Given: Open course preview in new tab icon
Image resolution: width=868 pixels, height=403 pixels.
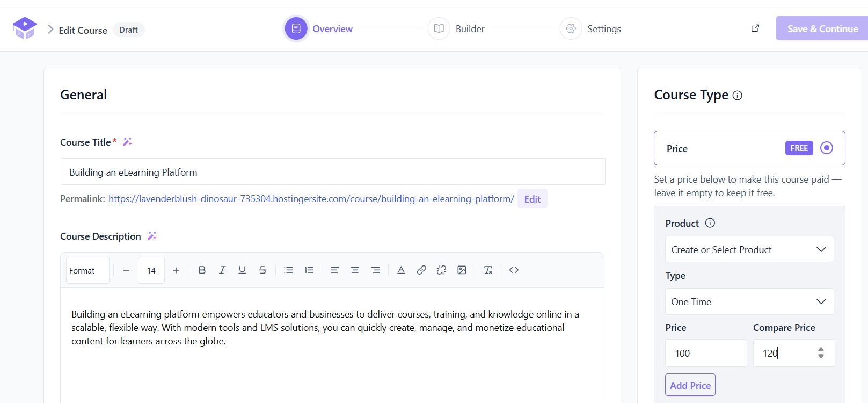Looking at the screenshot, I should [x=755, y=28].
